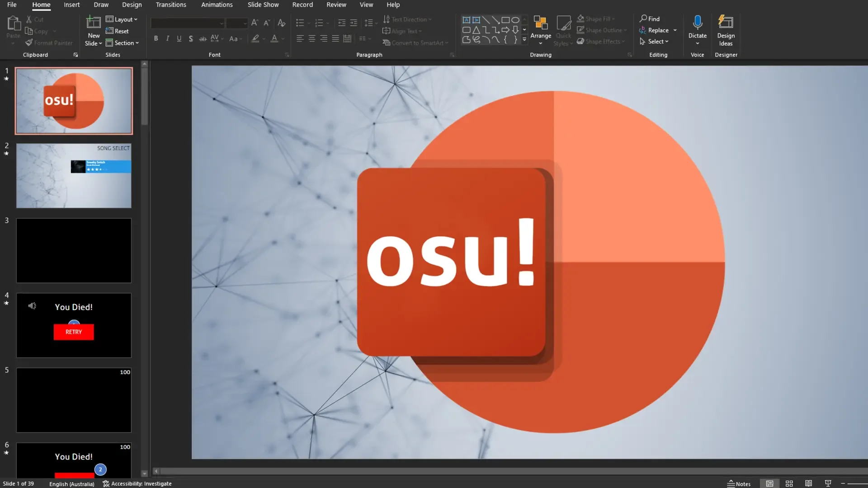Switch to Slide Sorter view
Screen dimensions: 868x488
coord(789,483)
